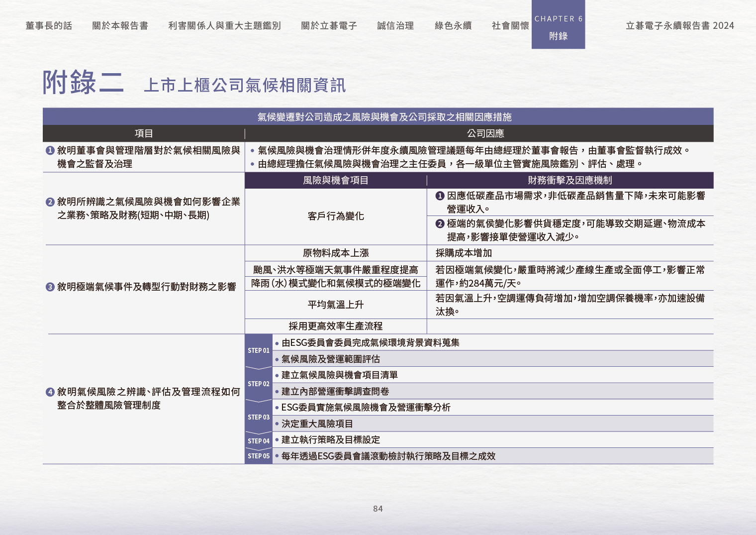Click the 決定重大風險項目 row
This screenshot has height=535, width=756.
pyautogui.click(x=493, y=424)
